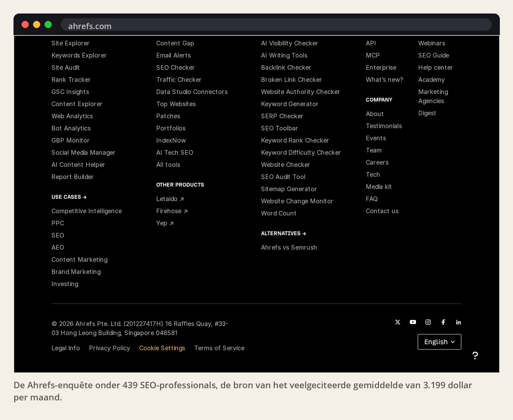Click the red close window dot
Screen dimensions: 513x420
point(25,25)
